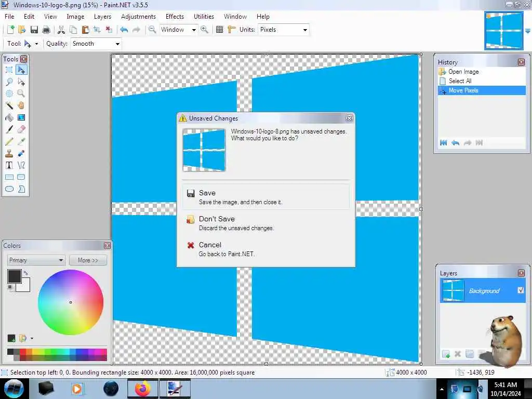Toggle the Background layer visibility checkbox
Image resolution: width=532 pixels, height=399 pixels.
tap(521, 290)
